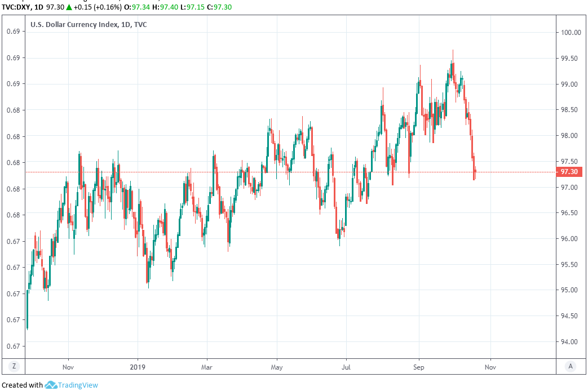Click the C:97.30 close value in header

(217, 7)
